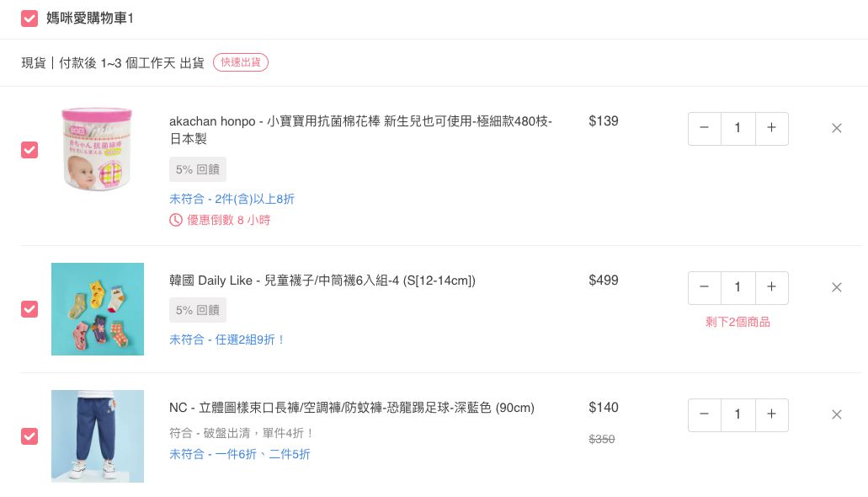
Task: Uncheck the akachan honpo cotton swabs item
Action: point(29,150)
